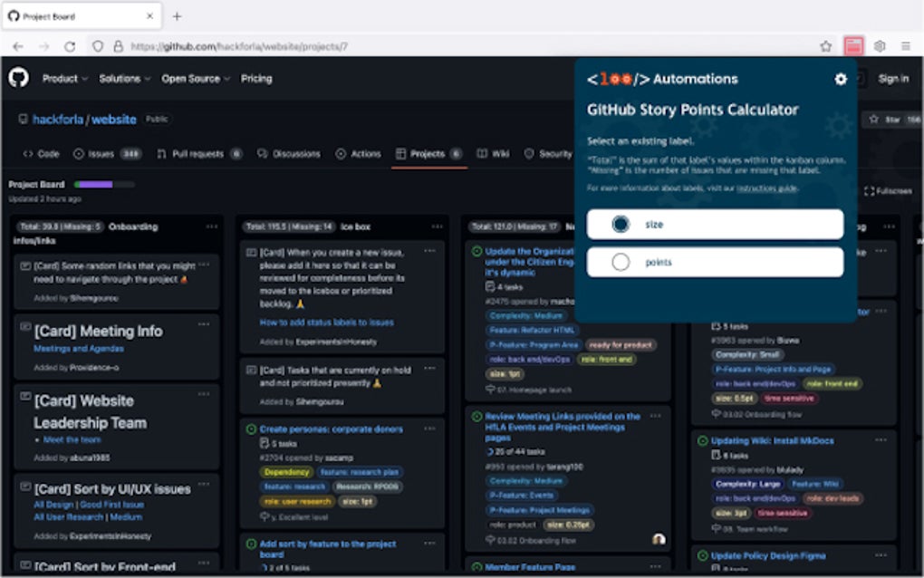Click the GitHub octocat home icon
The image size is (924, 578).
19,79
